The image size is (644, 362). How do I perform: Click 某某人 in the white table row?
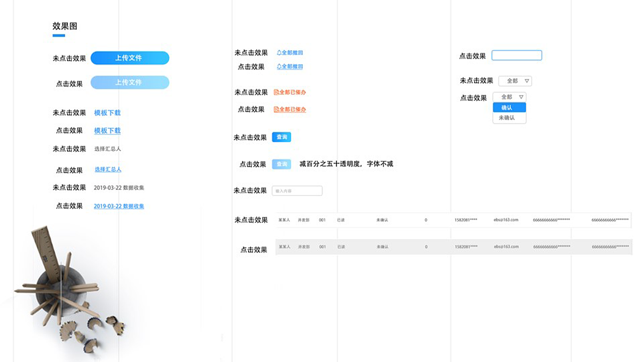284,220
